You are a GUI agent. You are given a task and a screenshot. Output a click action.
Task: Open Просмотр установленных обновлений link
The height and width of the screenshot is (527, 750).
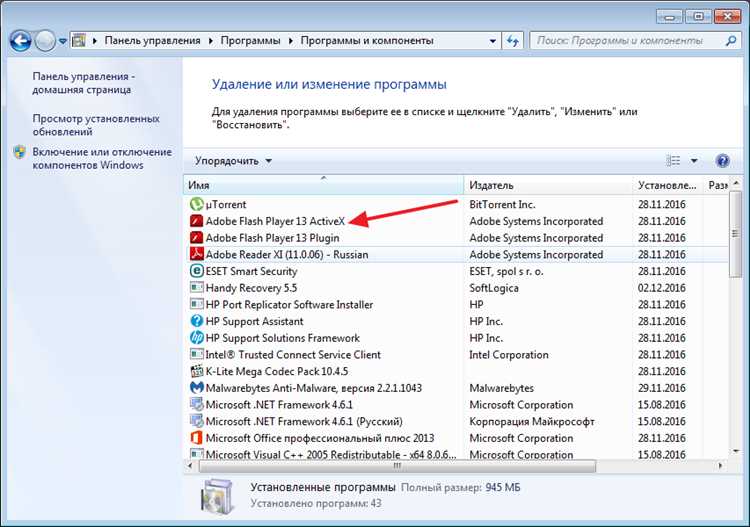tap(95, 125)
